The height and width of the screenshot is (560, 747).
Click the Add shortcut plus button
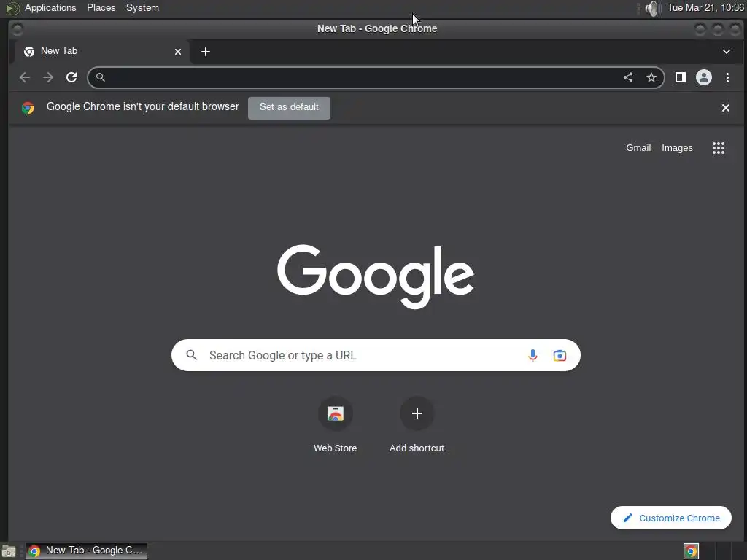pos(417,413)
